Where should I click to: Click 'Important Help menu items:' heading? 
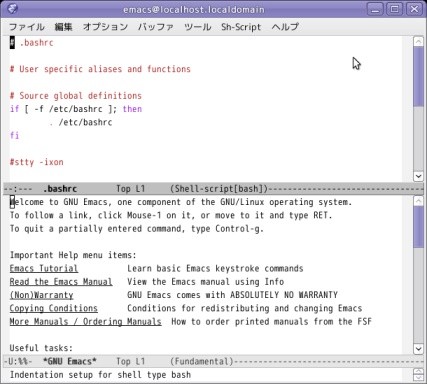point(73,255)
